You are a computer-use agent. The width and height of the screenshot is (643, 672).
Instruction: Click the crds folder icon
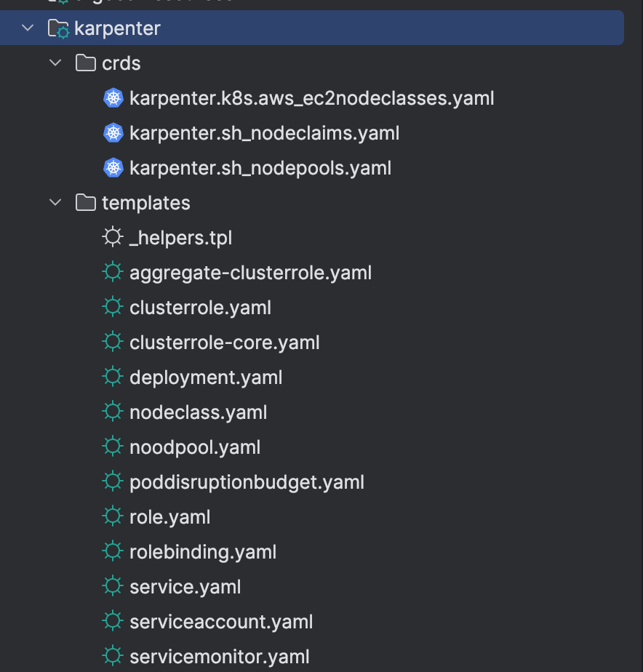point(86,63)
